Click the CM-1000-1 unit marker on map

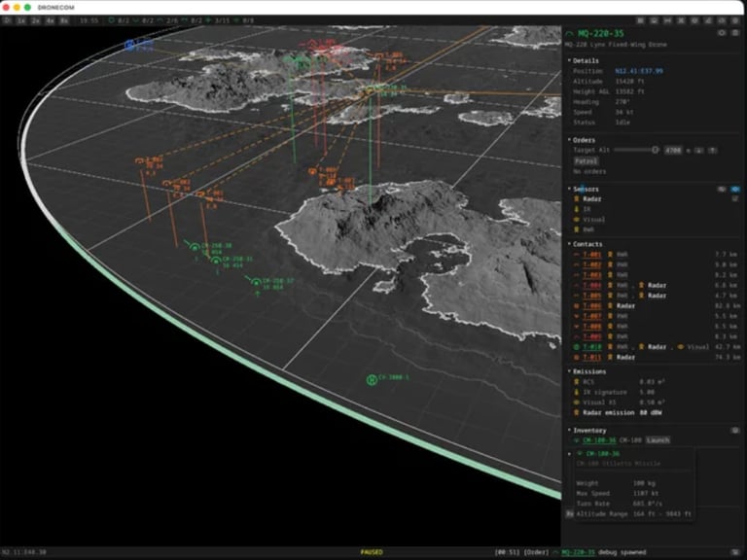click(x=371, y=379)
